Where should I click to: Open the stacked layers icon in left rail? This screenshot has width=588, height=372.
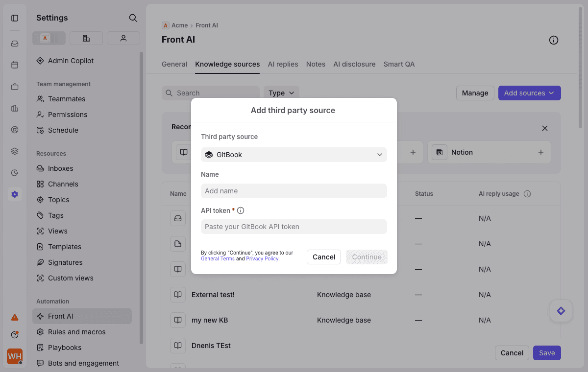(x=15, y=151)
